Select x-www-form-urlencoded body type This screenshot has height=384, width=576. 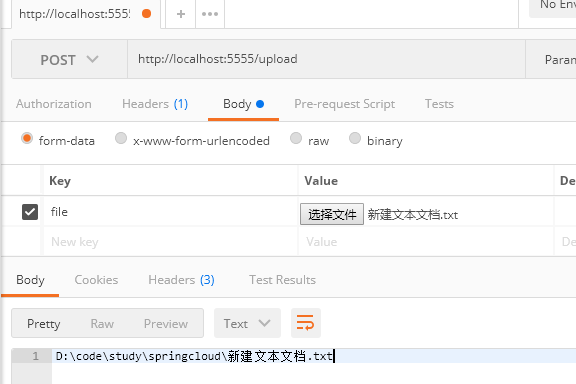(x=121, y=138)
